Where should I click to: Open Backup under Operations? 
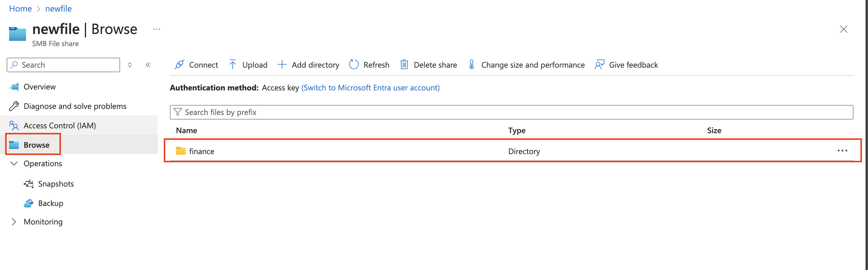coord(51,203)
